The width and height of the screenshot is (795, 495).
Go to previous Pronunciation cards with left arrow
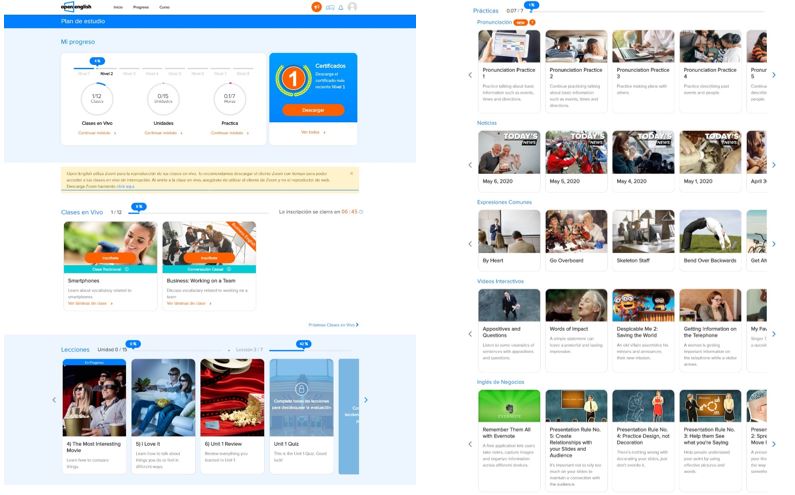point(470,75)
